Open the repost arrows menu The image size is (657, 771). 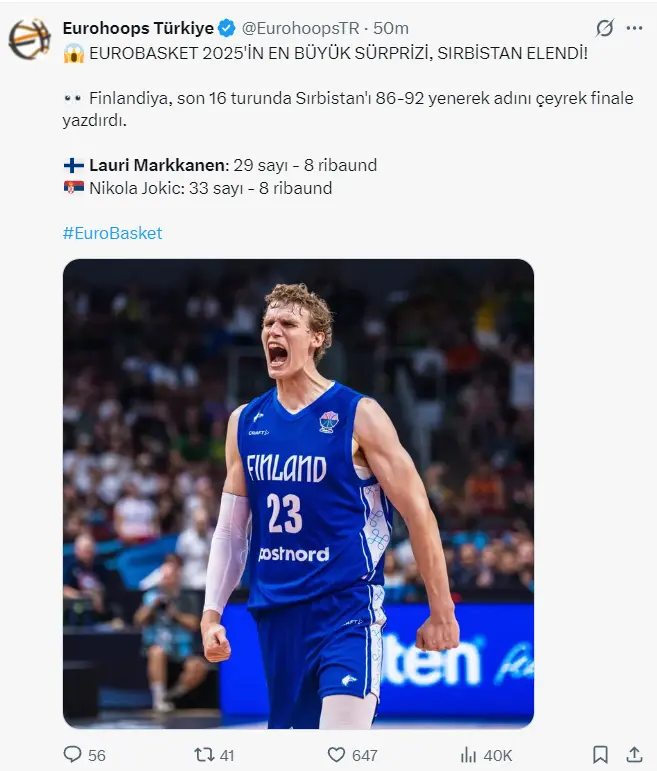pos(203,754)
